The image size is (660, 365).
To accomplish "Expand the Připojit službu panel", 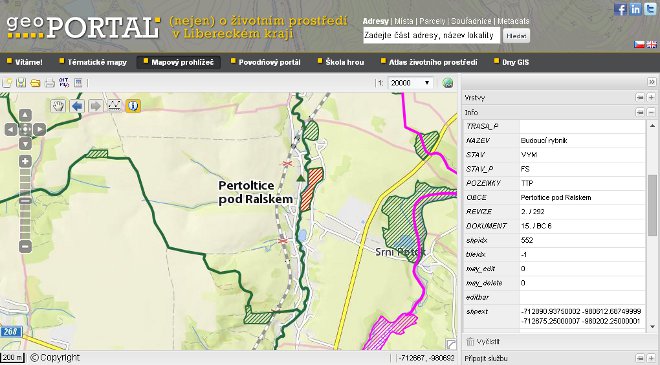I will click(651, 358).
